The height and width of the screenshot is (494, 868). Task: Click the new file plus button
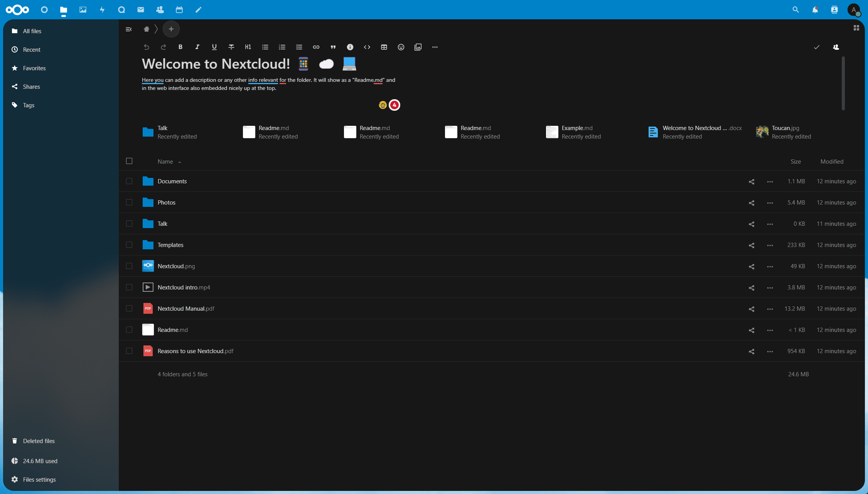[171, 29]
